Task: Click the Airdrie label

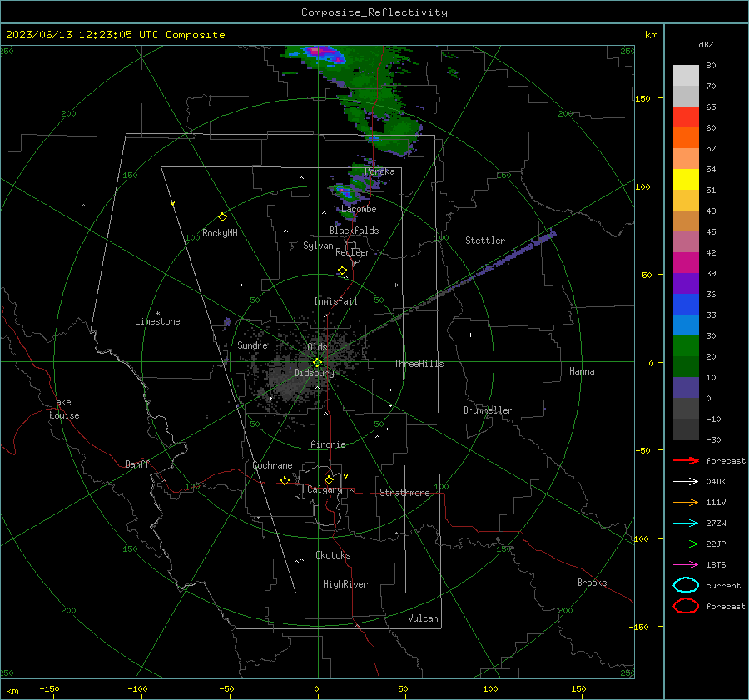Action: click(328, 444)
